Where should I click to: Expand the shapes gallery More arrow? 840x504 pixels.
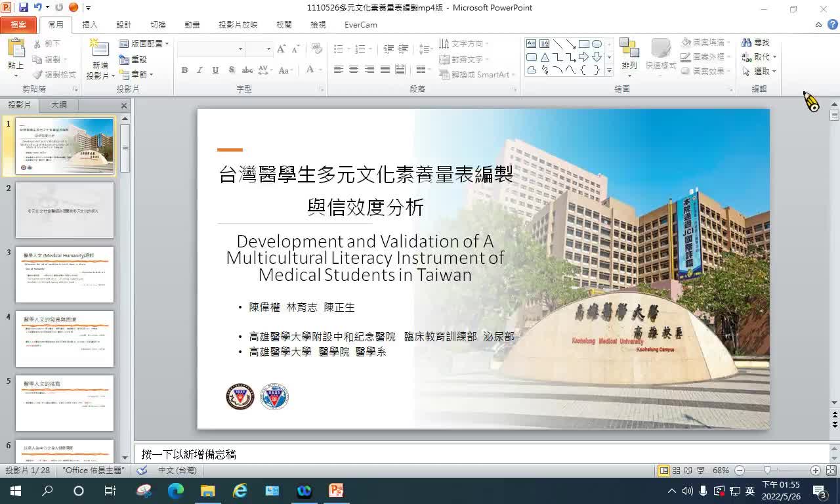click(x=609, y=70)
